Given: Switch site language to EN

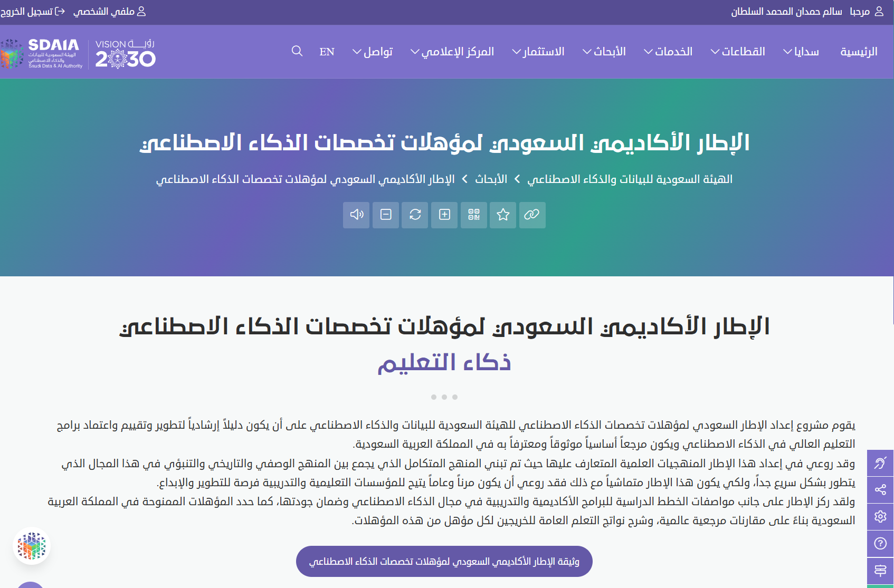Looking at the screenshot, I should [327, 52].
